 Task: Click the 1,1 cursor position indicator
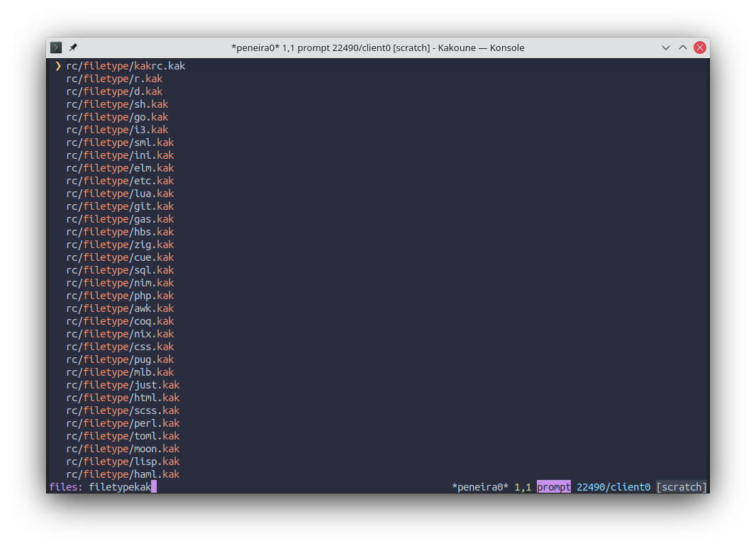click(x=523, y=487)
